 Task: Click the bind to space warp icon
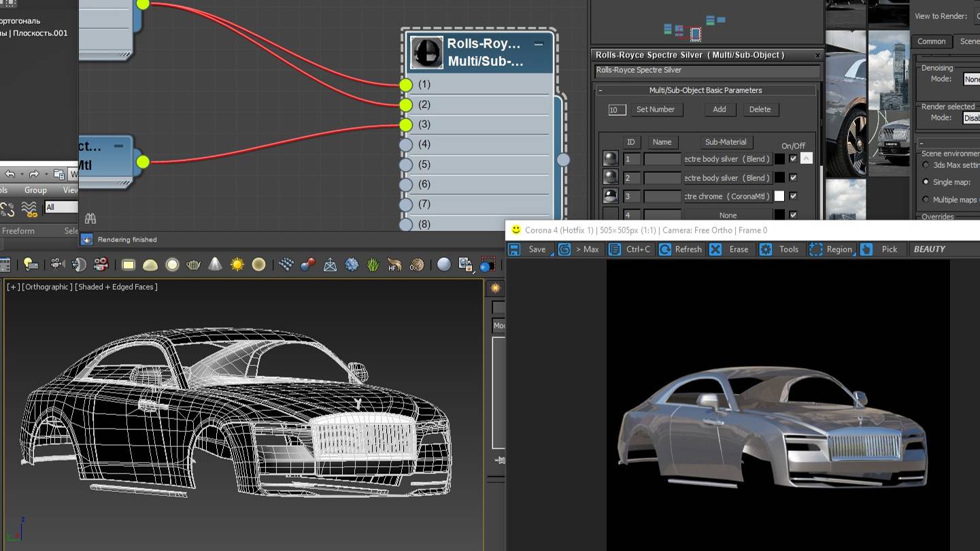click(x=29, y=208)
